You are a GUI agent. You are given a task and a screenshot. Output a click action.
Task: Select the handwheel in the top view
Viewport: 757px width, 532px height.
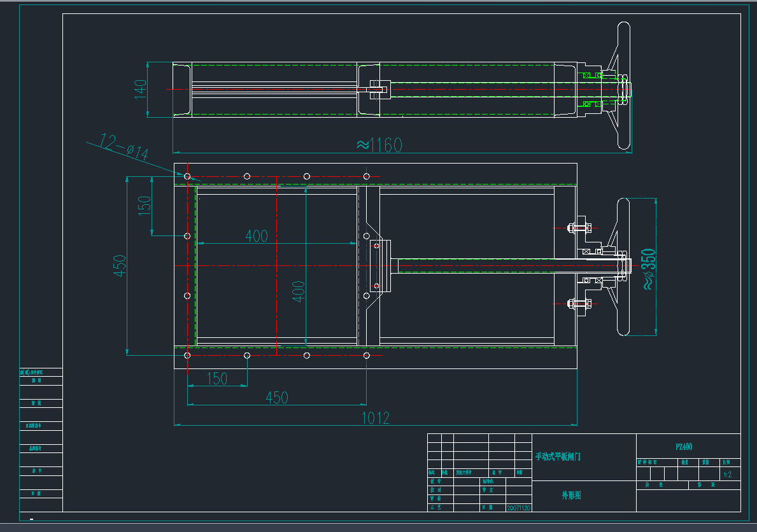point(623,87)
